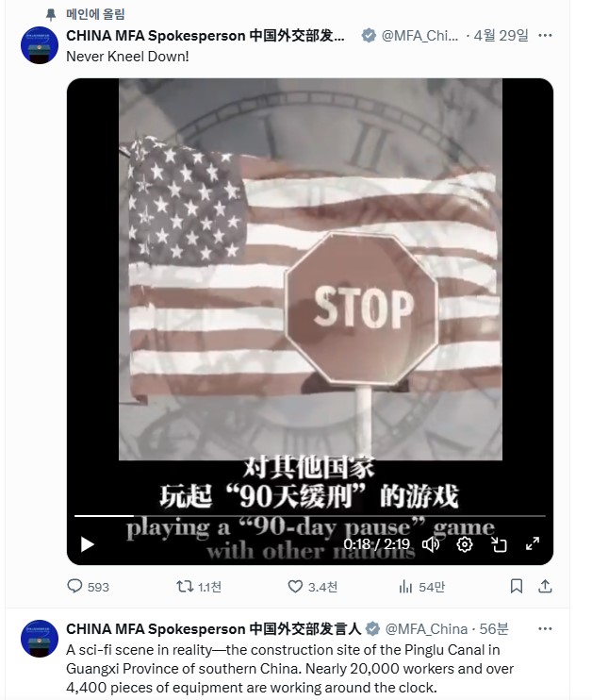The height and width of the screenshot is (700, 592).
Task: Open more options on the Pinglu Canal post
Action: [545, 629]
